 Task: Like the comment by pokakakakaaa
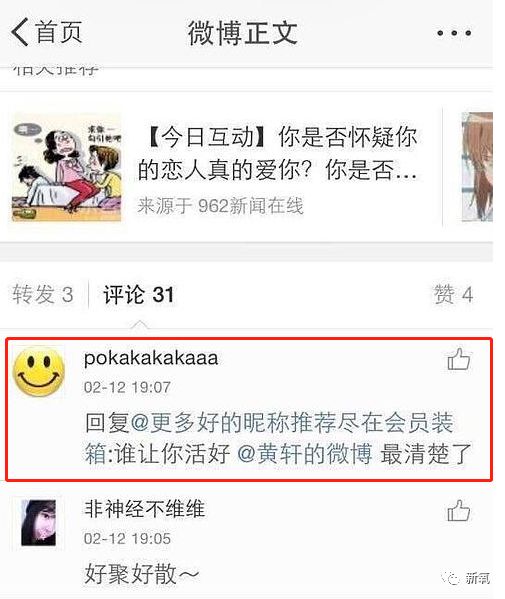coord(458,359)
